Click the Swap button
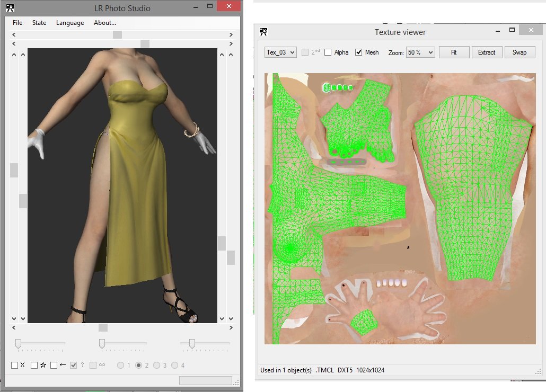Screen dimensions: 546x392 click(x=519, y=52)
